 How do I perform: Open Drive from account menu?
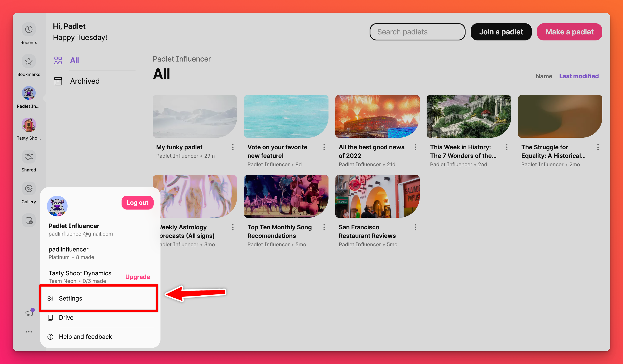pyautogui.click(x=100, y=318)
